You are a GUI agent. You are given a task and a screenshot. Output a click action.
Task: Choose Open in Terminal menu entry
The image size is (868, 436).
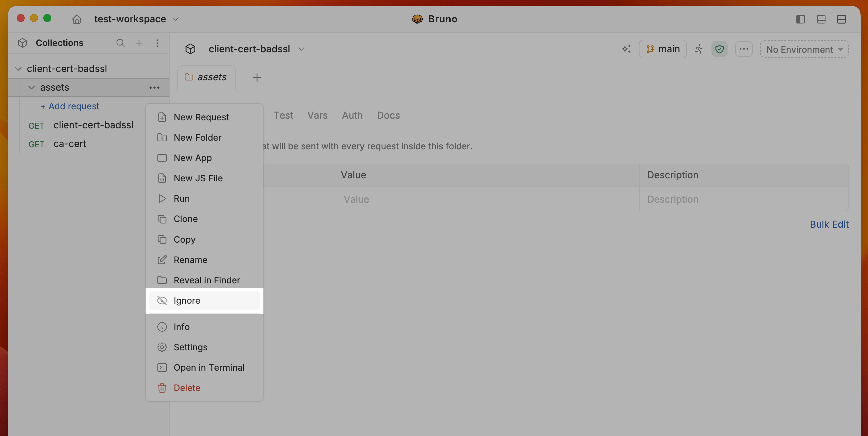pyautogui.click(x=204, y=368)
